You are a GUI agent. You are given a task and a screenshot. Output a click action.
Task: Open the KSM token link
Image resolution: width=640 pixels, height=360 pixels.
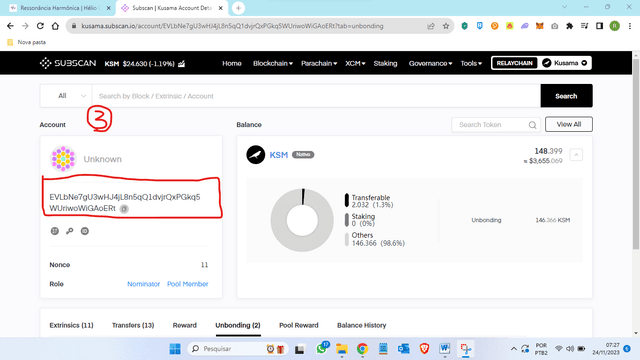pos(279,155)
